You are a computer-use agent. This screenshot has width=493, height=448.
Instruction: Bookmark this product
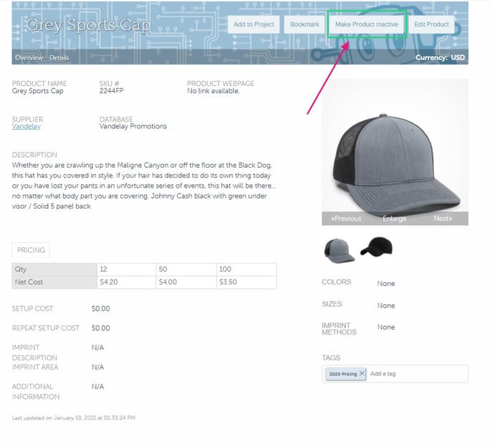click(x=305, y=24)
